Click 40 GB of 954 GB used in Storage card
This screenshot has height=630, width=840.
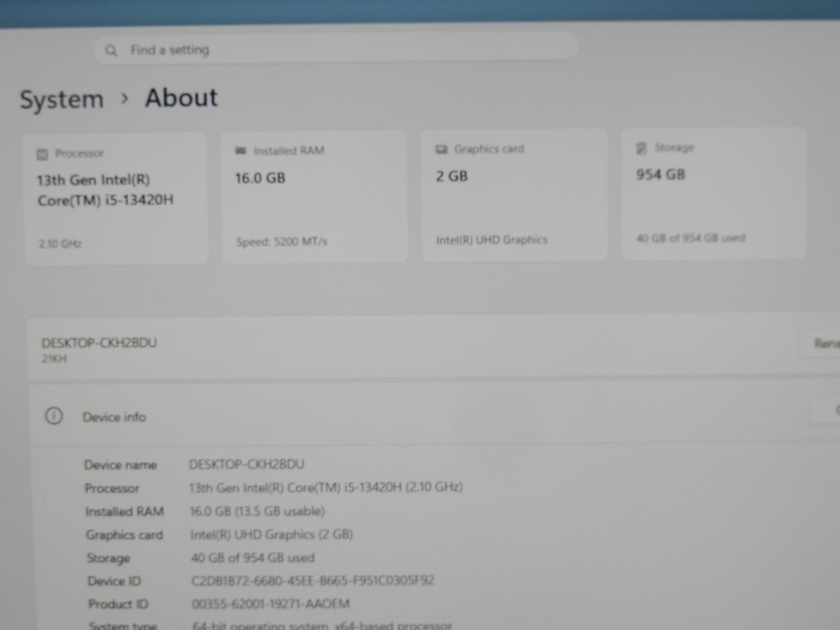tap(690, 238)
